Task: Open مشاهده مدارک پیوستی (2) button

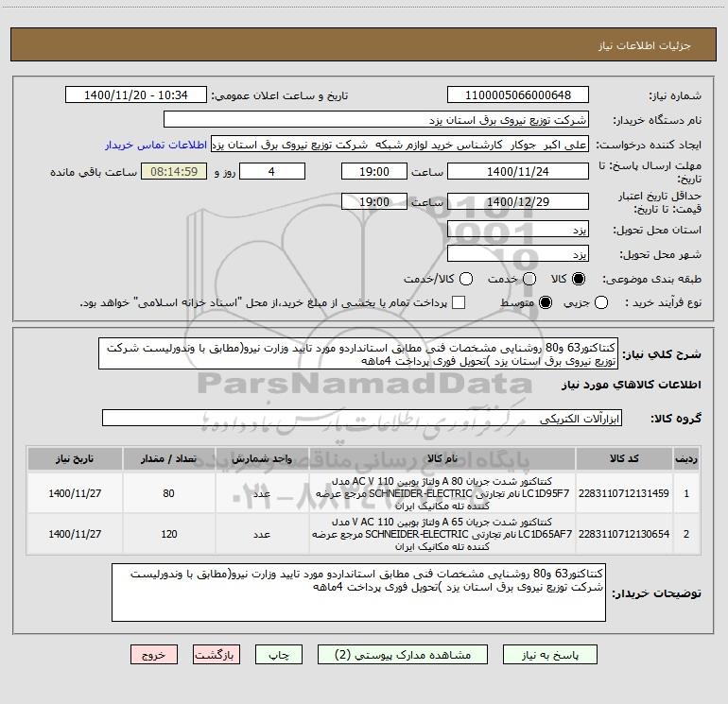Action: (x=403, y=655)
